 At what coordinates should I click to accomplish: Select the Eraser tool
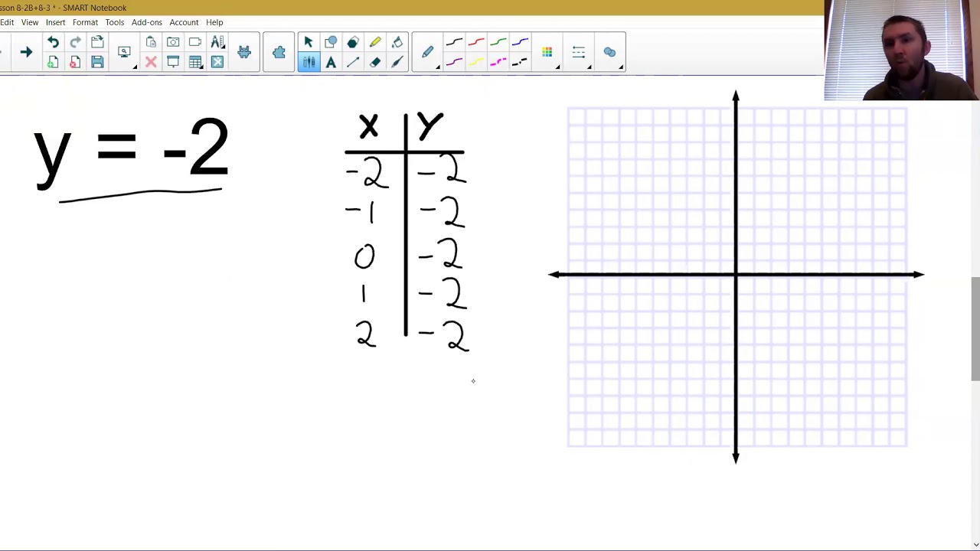(x=375, y=63)
